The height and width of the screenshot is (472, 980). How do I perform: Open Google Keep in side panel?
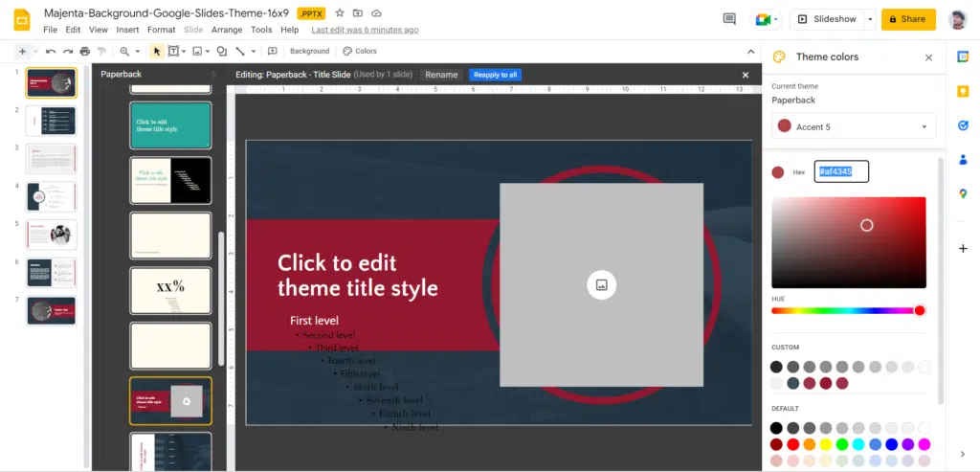tap(963, 91)
